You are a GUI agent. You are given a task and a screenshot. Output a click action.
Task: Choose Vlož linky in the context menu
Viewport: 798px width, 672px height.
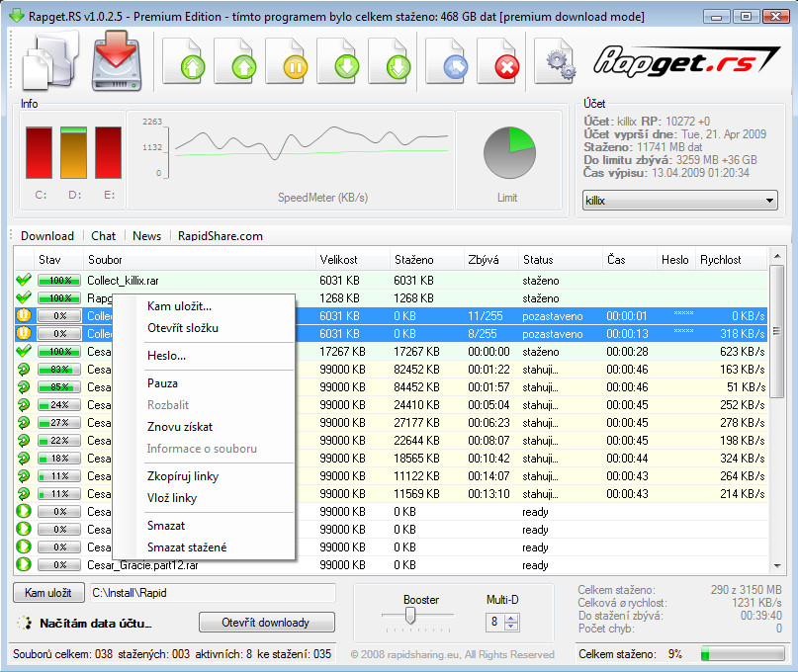[171, 498]
